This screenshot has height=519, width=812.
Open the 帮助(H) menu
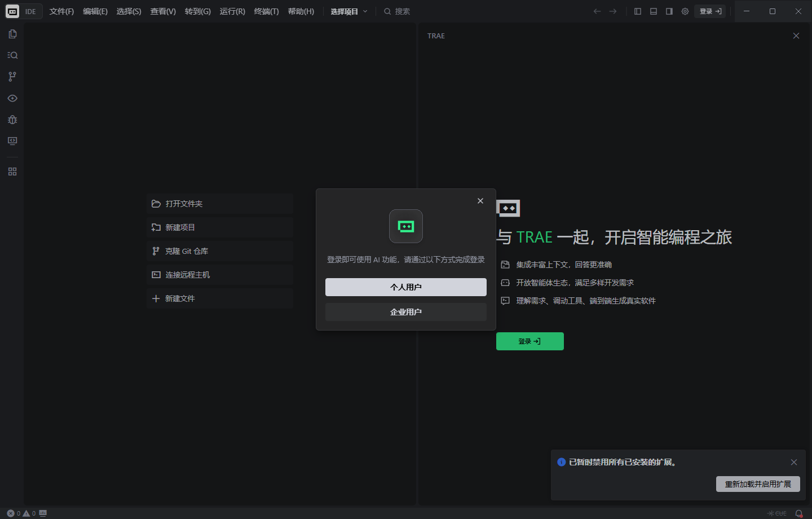click(x=301, y=11)
